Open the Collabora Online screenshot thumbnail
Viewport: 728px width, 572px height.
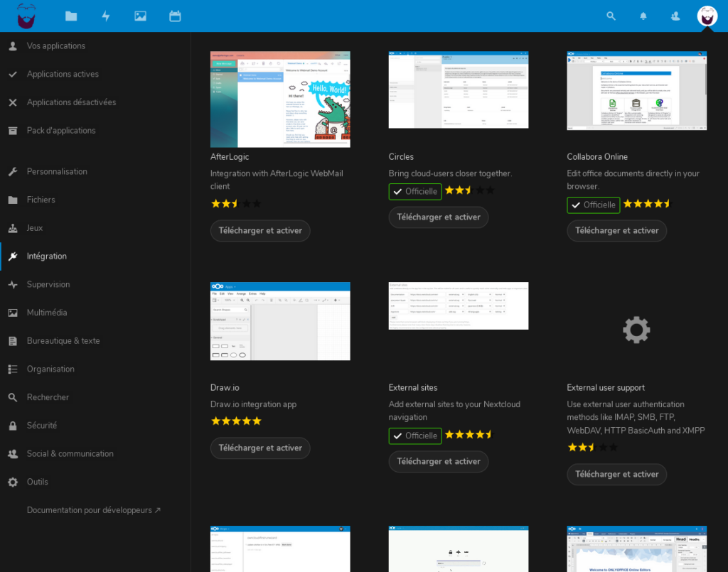click(636, 90)
